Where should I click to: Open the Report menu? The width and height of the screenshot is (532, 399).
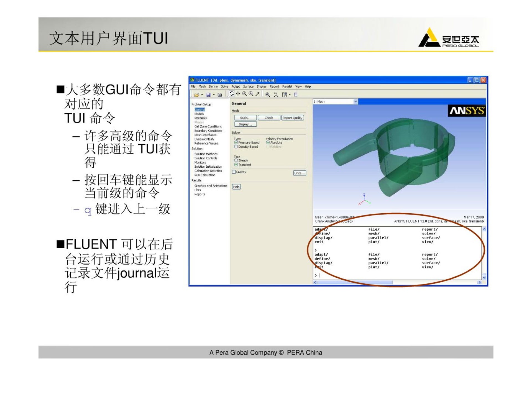pyautogui.click(x=274, y=86)
